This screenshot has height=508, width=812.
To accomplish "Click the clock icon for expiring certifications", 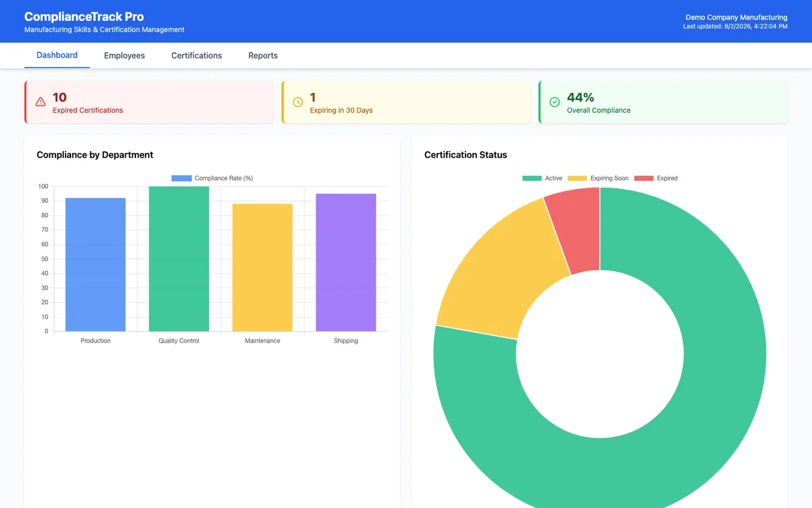I will tap(298, 102).
